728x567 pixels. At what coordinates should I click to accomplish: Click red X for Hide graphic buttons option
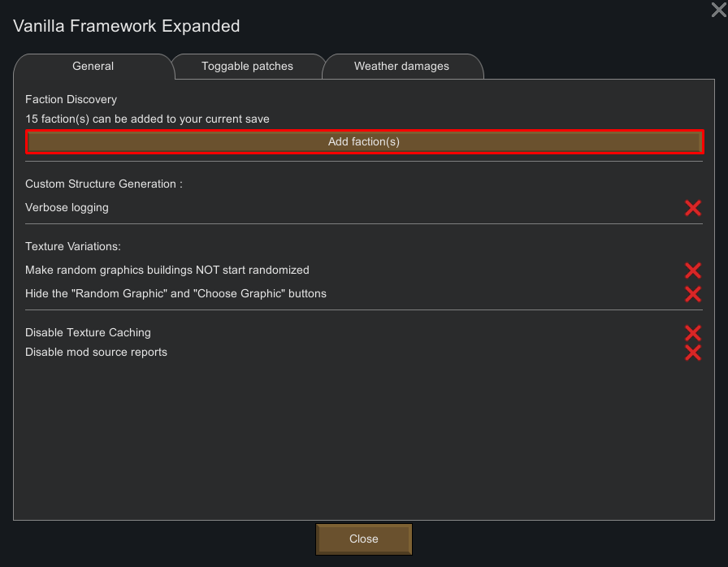[x=692, y=294]
